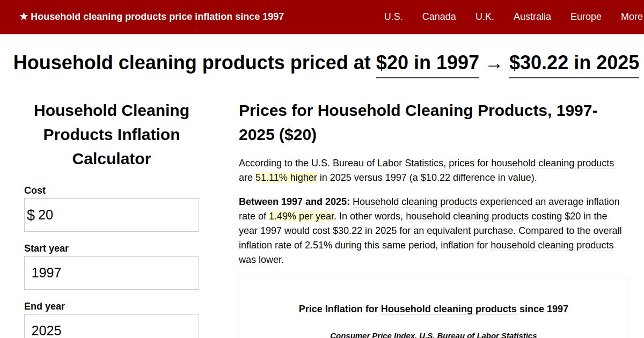This screenshot has height=338, width=644.
Task: Click inside the Cost input field
Action: tap(111, 215)
